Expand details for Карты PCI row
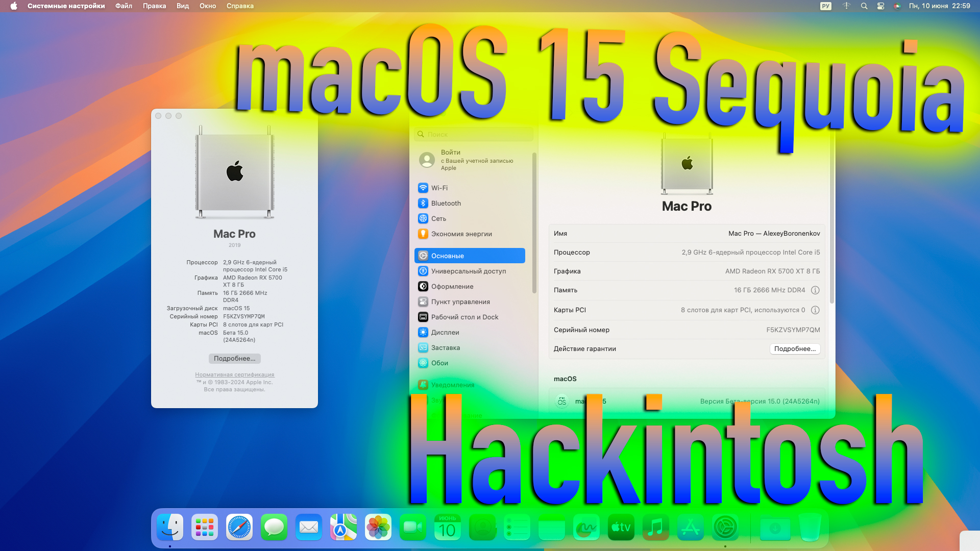This screenshot has height=551, width=980. 815,310
